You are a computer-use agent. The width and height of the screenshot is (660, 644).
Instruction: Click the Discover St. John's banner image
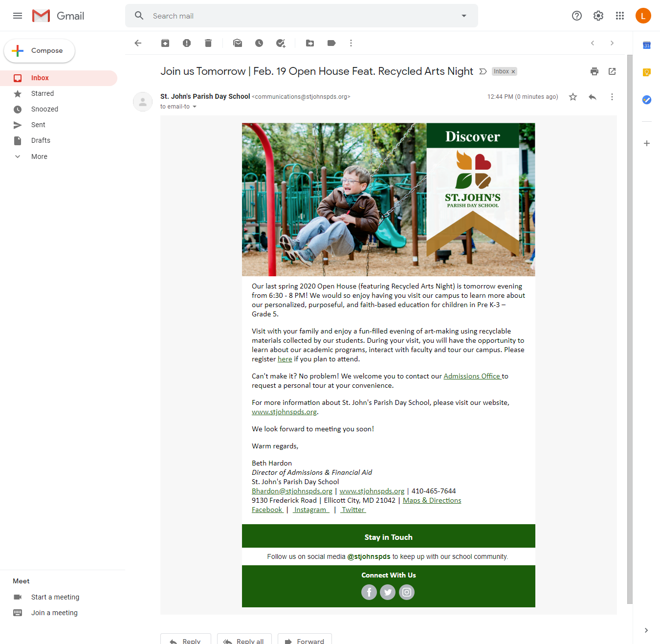pyautogui.click(x=389, y=200)
